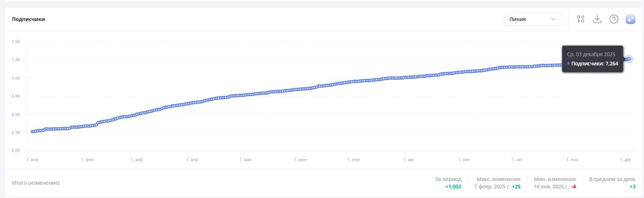Select max change date "7 февр. 2025 г."

492,187
